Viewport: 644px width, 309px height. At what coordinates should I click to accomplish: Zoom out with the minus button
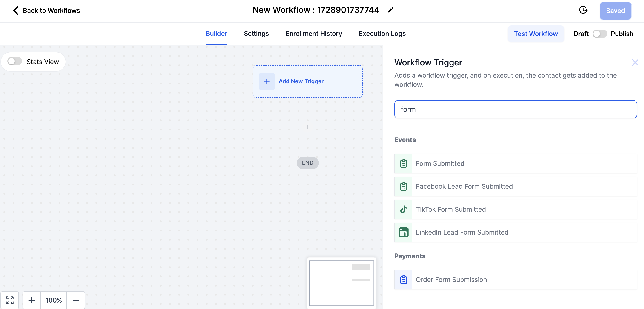(76, 300)
